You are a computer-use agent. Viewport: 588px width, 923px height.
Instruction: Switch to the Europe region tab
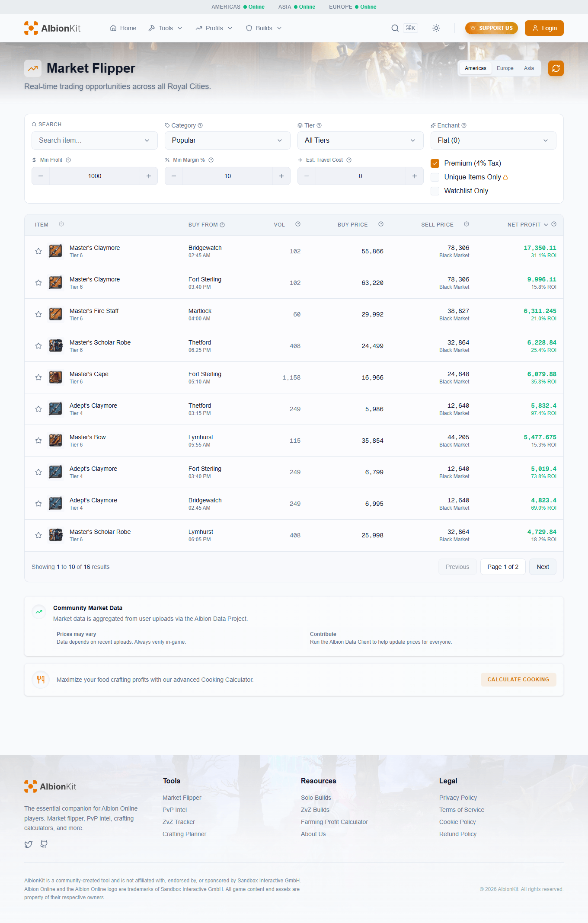505,68
